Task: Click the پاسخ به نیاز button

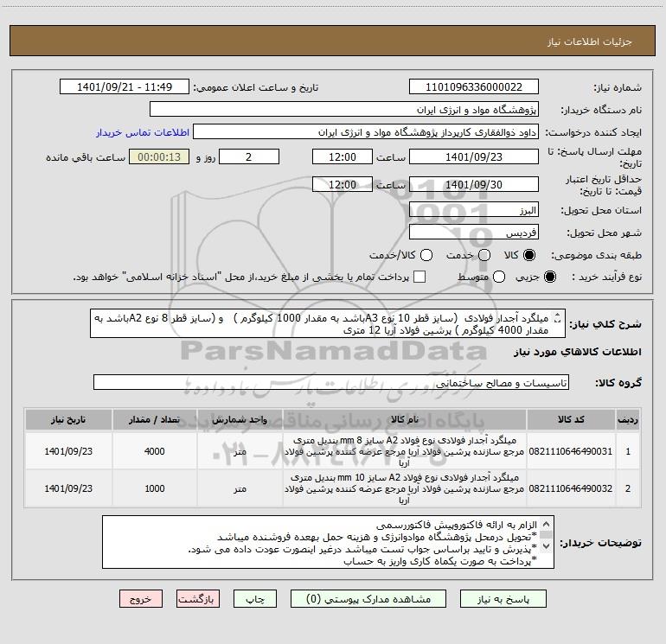Action: pos(503,599)
